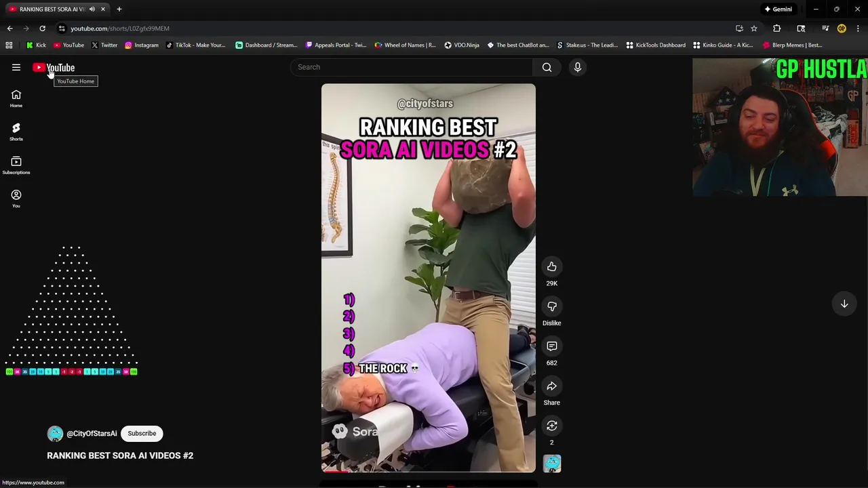Viewport: 868px width, 488px height.
Task: Dislike this Short
Action: [552, 306]
